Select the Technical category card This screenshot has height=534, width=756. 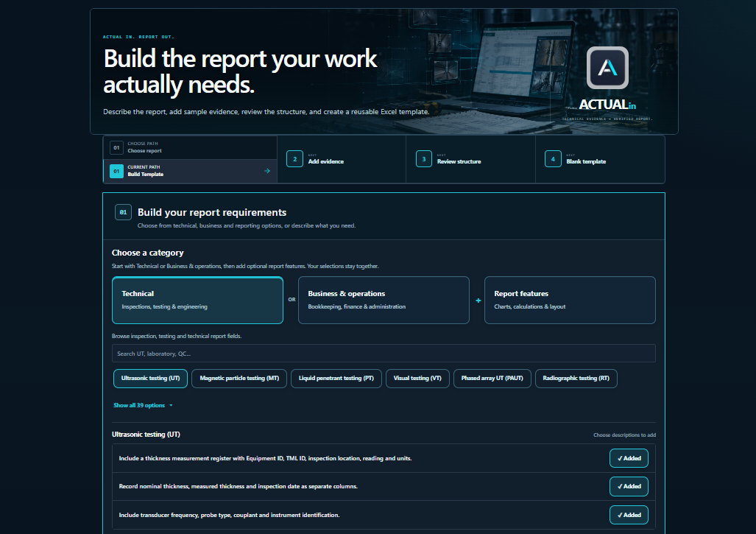(x=198, y=300)
